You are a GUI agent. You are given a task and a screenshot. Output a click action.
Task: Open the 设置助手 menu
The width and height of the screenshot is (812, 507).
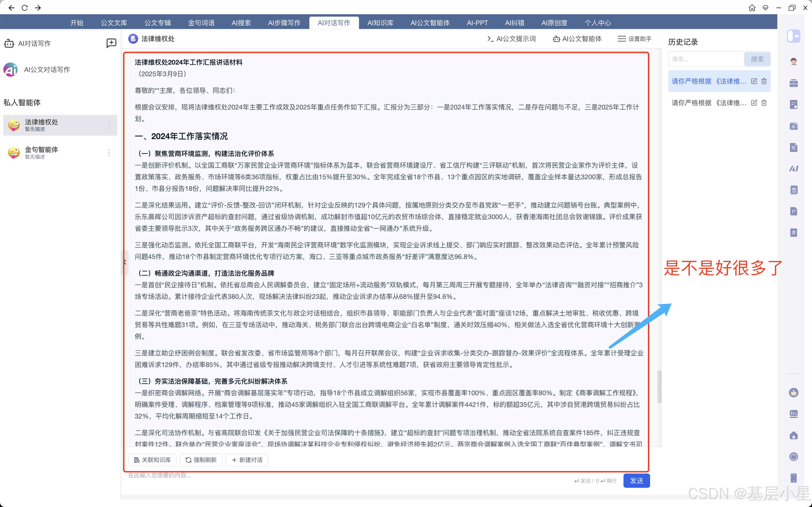click(635, 39)
